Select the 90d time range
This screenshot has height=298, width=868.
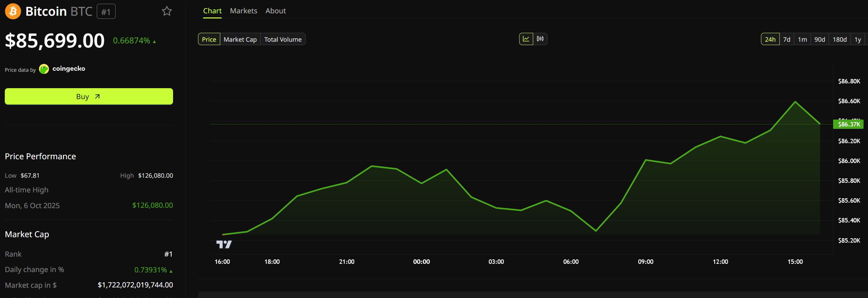coord(819,39)
